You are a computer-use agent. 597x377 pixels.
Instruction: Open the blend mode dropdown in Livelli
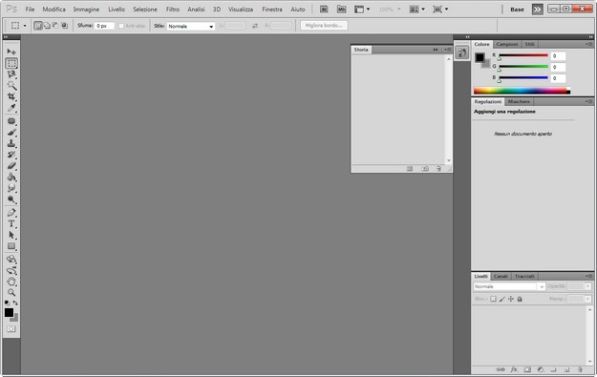(509, 286)
